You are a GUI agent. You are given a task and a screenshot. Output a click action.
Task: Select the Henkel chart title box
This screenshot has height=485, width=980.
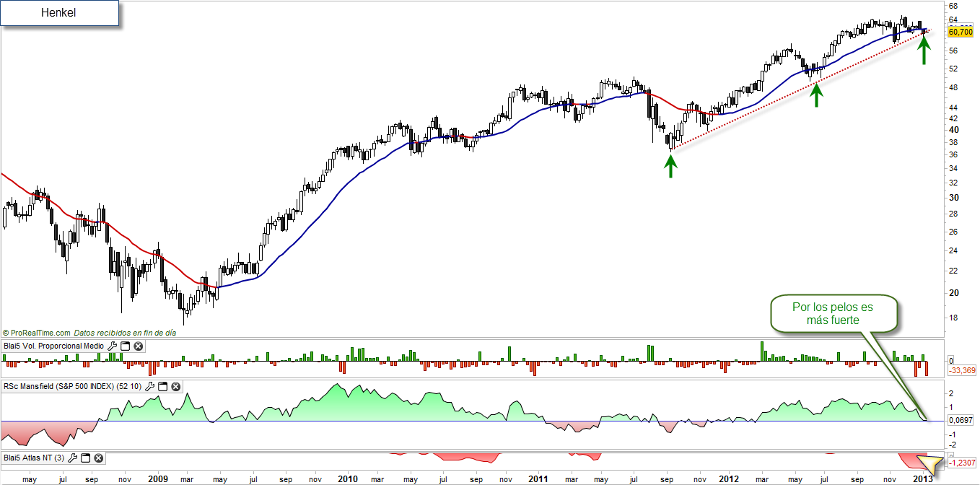point(59,13)
